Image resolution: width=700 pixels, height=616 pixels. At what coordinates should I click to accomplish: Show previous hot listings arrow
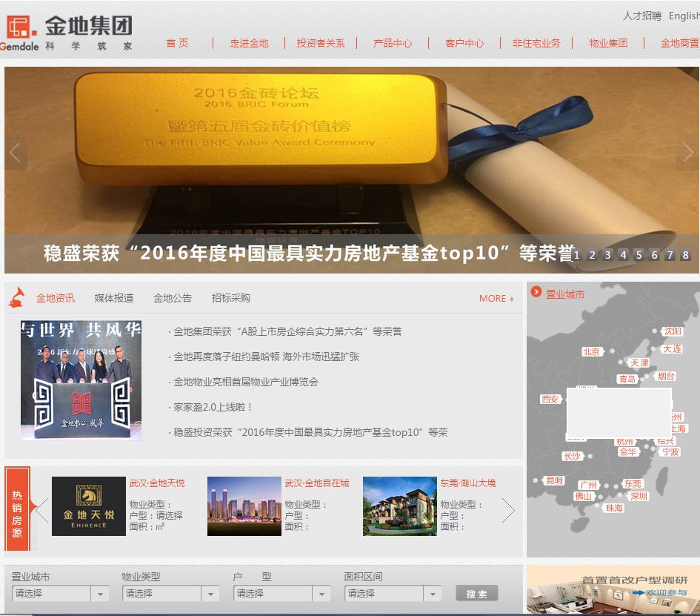click(x=42, y=510)
